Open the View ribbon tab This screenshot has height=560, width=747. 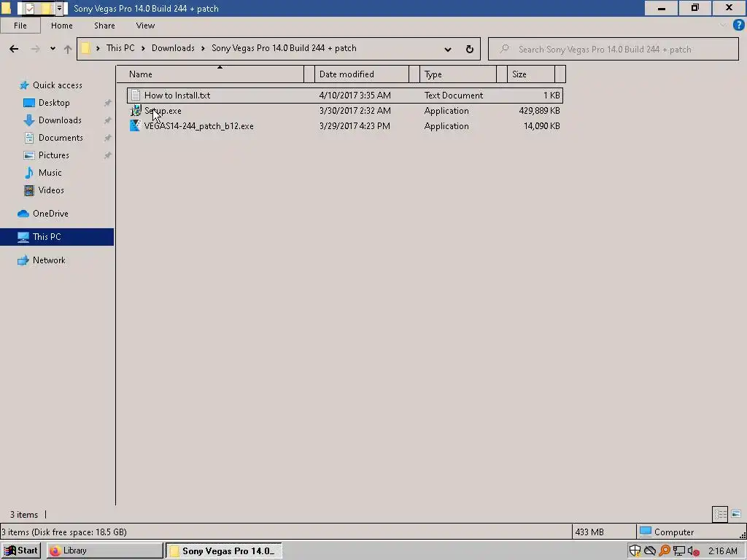click(145, 26)
